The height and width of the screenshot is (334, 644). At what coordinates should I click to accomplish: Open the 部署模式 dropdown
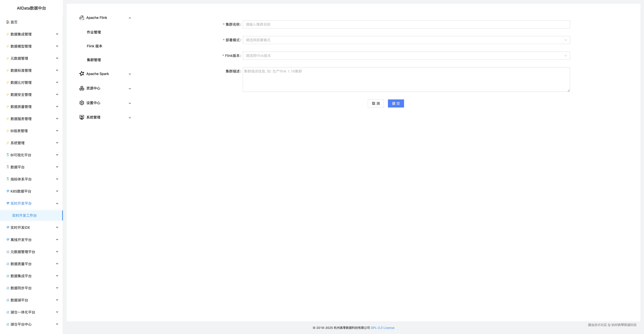[406, 40]
